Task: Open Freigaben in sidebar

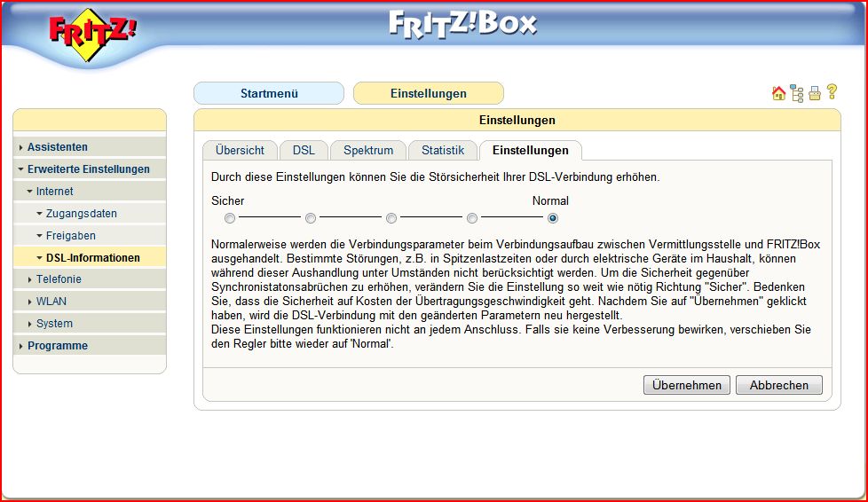Action: [x=71, y=236]
